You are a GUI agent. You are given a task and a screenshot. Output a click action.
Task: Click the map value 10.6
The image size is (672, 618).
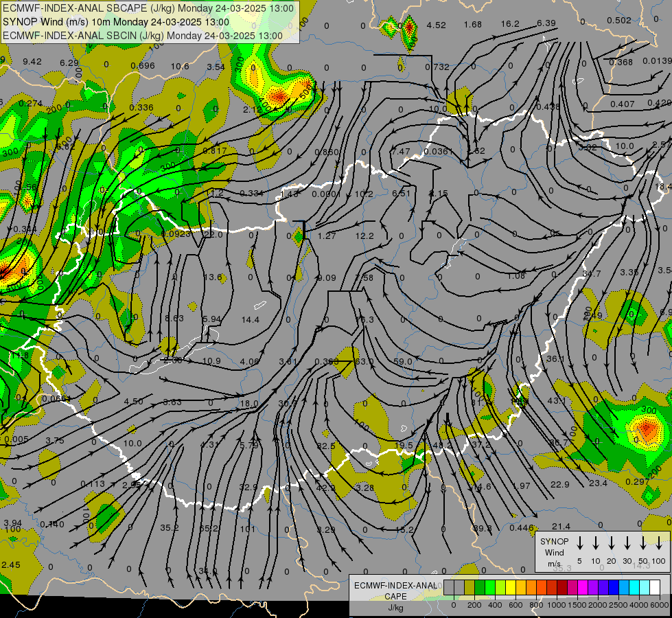(x=180, y=67)
